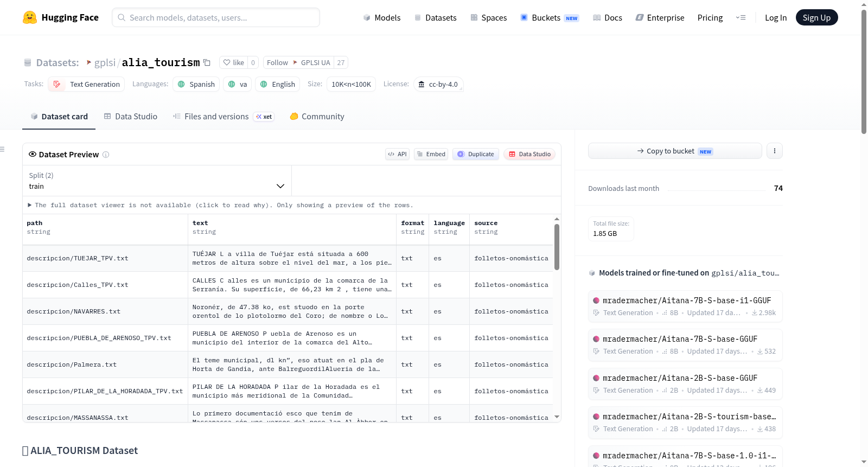Open the Pricing page
This screenshot has width=868, height=467.
tap(710, 17)
